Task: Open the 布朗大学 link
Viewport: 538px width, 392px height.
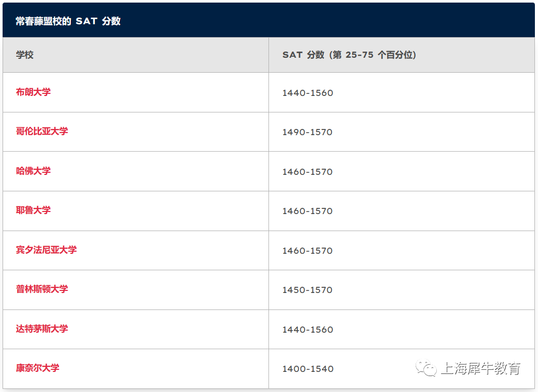Action: tap(33, 92)
